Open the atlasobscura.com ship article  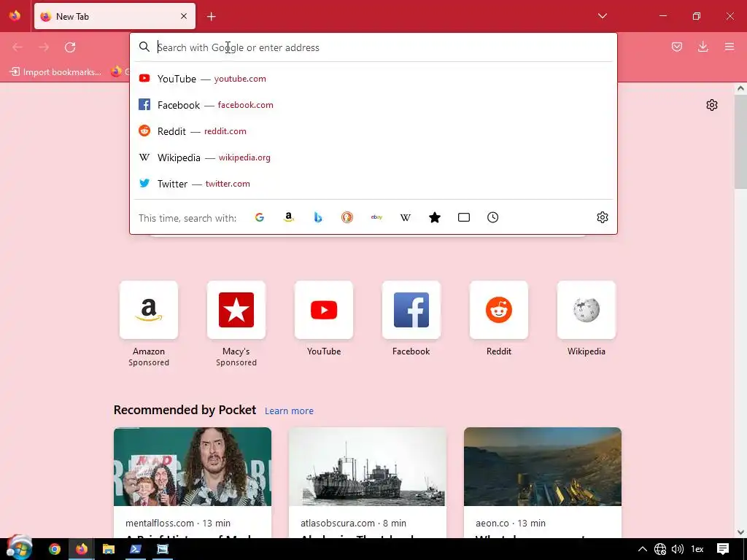[x=368, y=483]
